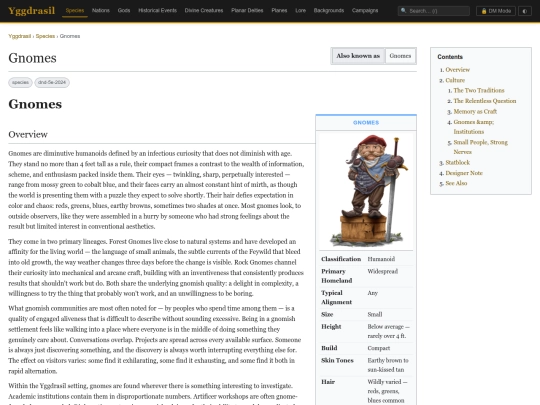The image size is (540, 405).
Task: Open Campaigns in navigation
Action: tap(365, 11)
